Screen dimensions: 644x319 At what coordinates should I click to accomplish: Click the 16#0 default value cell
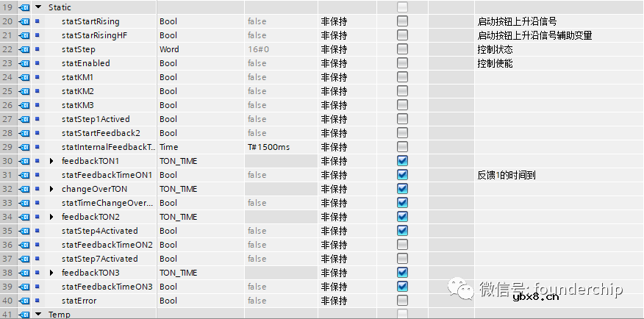259,49
